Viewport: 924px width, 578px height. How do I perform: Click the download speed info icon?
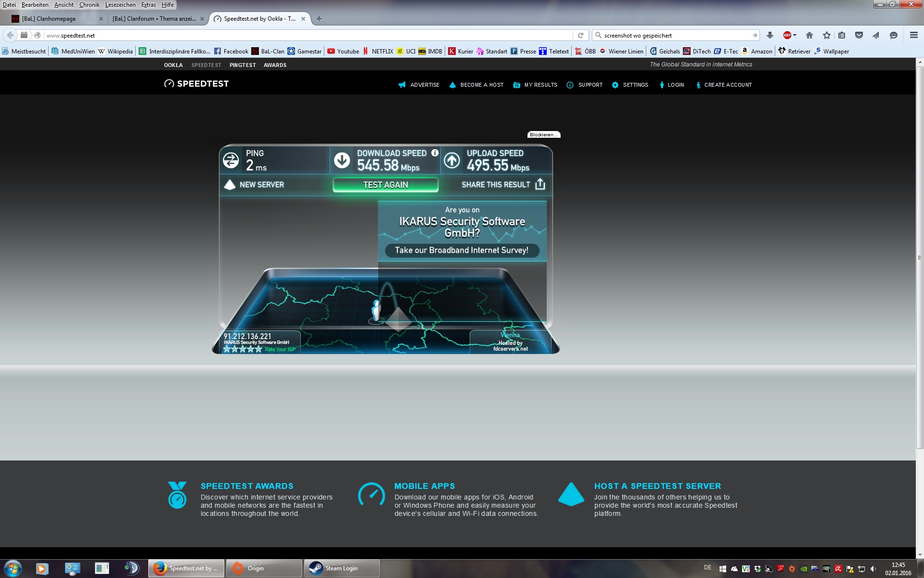pyautogui.click(x=435, y=153)
